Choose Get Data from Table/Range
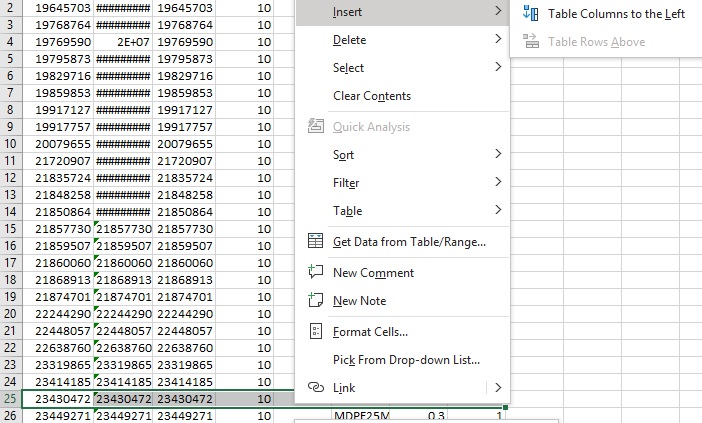702x423 pixels. [x=402, y=242]
